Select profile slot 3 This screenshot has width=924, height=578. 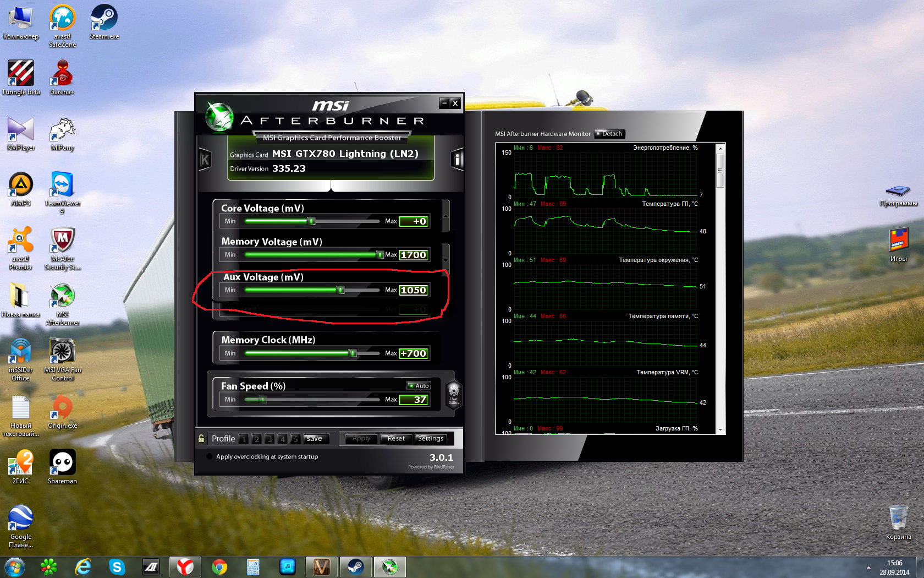(269, 439)
